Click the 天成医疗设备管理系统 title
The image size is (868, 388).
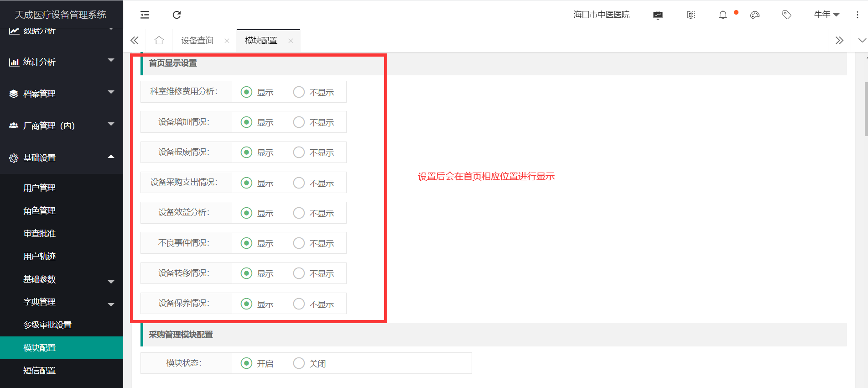click(x=60, y=15)
